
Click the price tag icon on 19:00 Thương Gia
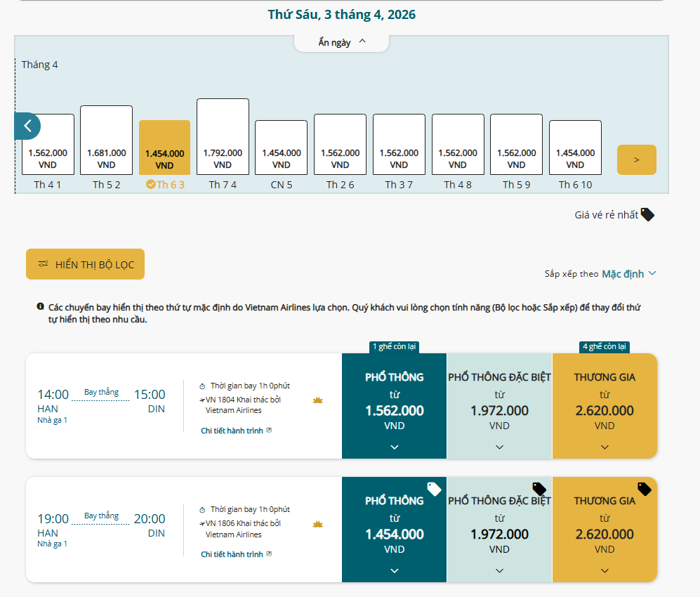click(x=644, y=489)
